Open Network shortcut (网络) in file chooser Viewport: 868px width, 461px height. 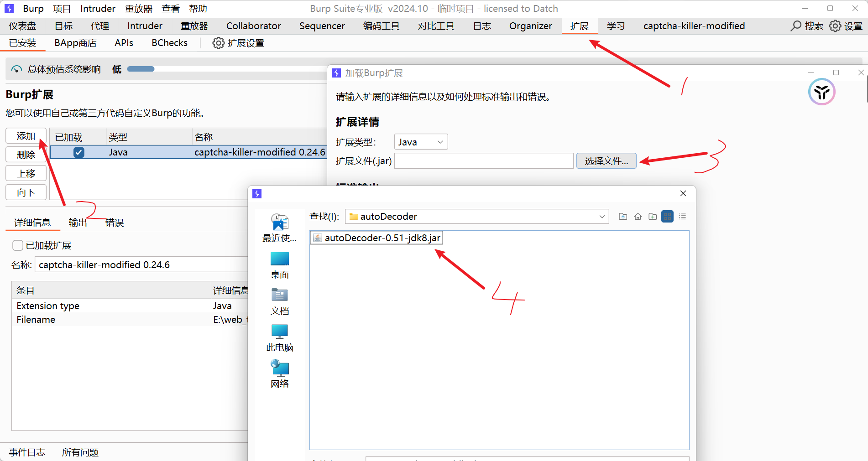tap(279, 374)
